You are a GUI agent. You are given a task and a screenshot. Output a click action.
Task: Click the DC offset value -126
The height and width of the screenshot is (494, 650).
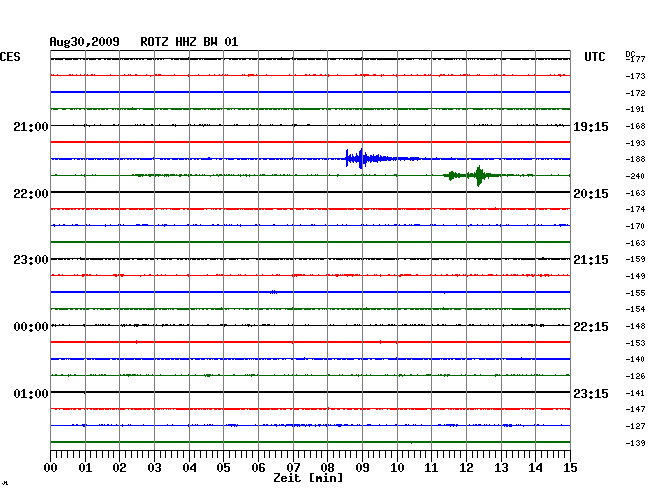click(635, 376)
